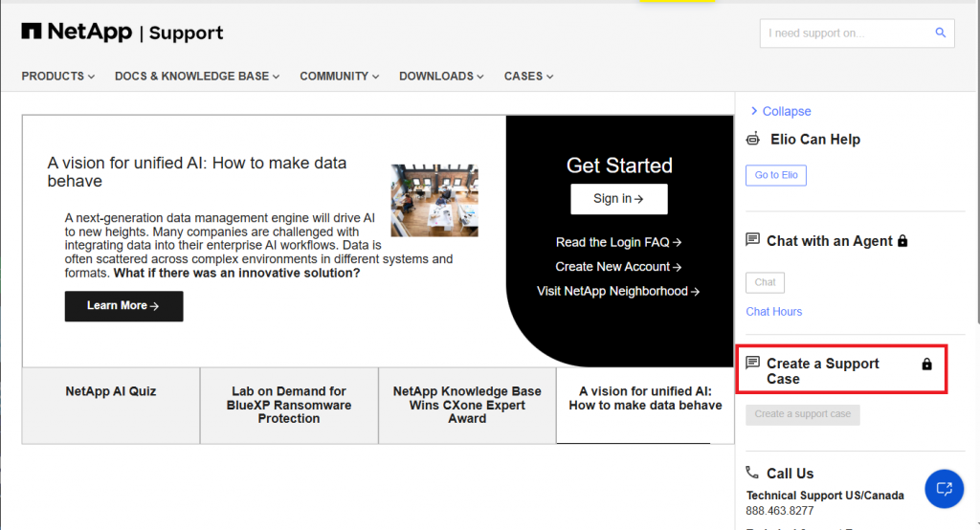Open the Create New Account link

[x=619, y=267]
